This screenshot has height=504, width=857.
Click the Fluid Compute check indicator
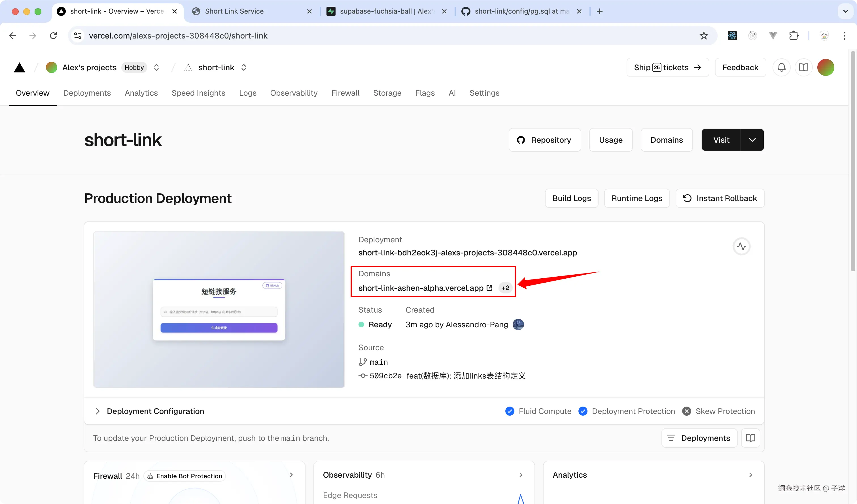pos(510,411)
